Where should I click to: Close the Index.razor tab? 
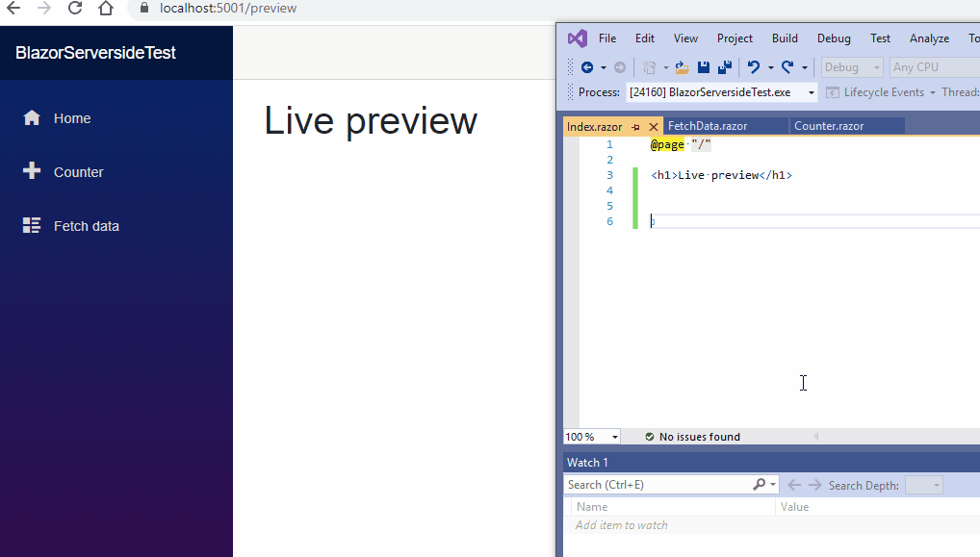(653, 126)
